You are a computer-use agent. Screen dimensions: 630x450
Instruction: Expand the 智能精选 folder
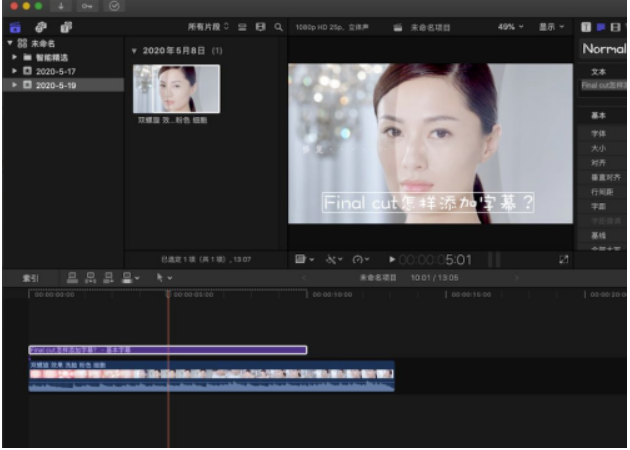[x=14, y=57]
